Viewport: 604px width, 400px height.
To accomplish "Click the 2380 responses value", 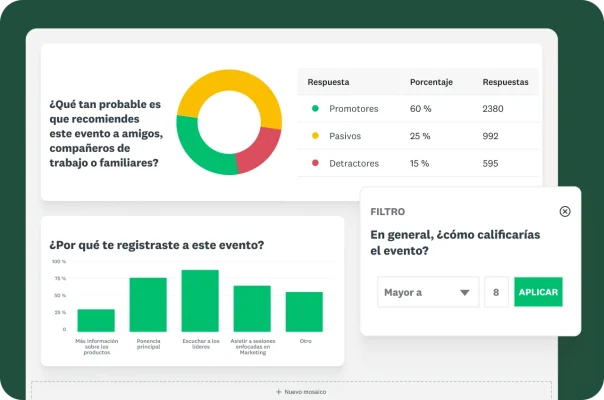I will click(493, 109).
